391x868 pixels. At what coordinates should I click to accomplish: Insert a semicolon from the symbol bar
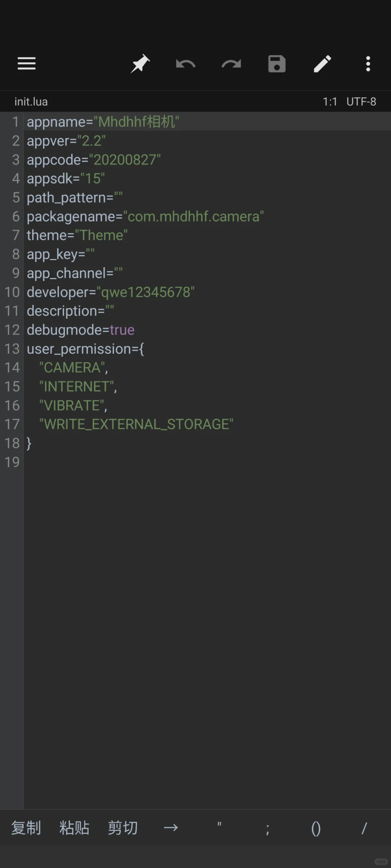[x=268, y=827]
